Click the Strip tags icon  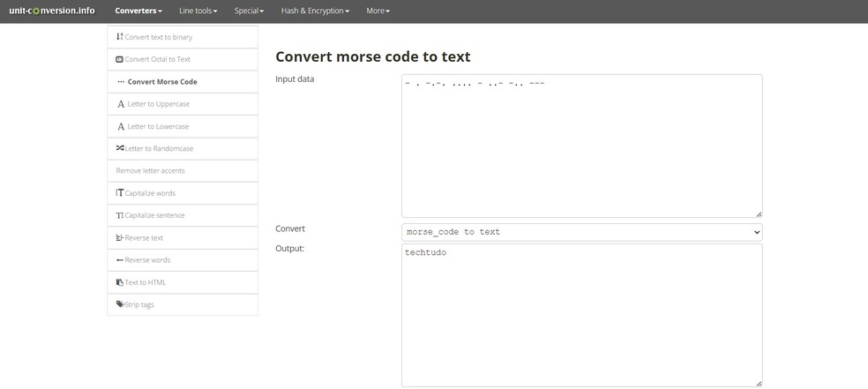(x=120, y=304)
